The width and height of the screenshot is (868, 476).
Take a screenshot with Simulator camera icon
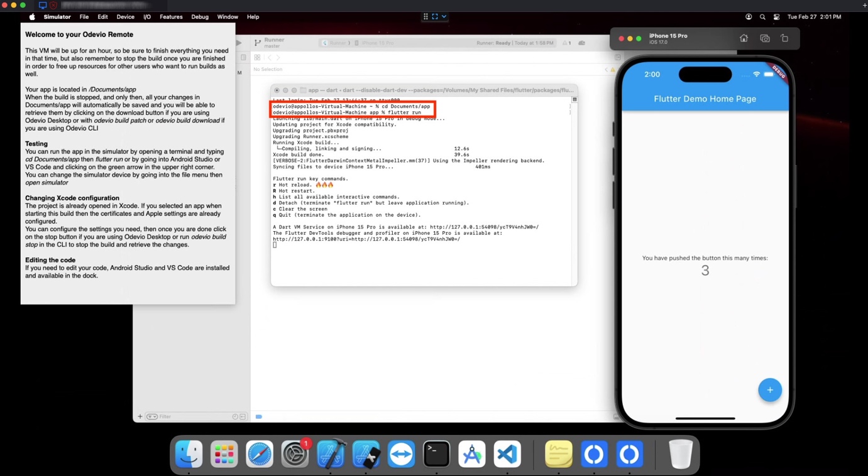click(764, 38)
